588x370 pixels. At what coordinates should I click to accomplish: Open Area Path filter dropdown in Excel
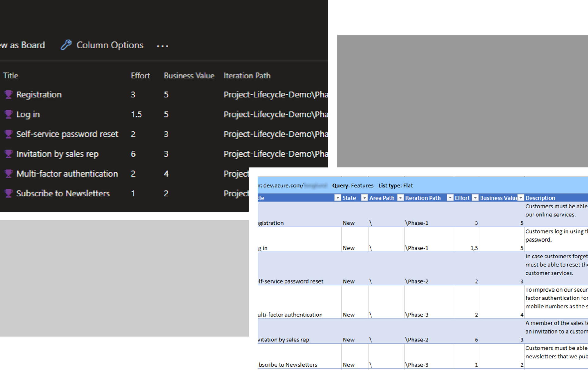click(400, 198)
